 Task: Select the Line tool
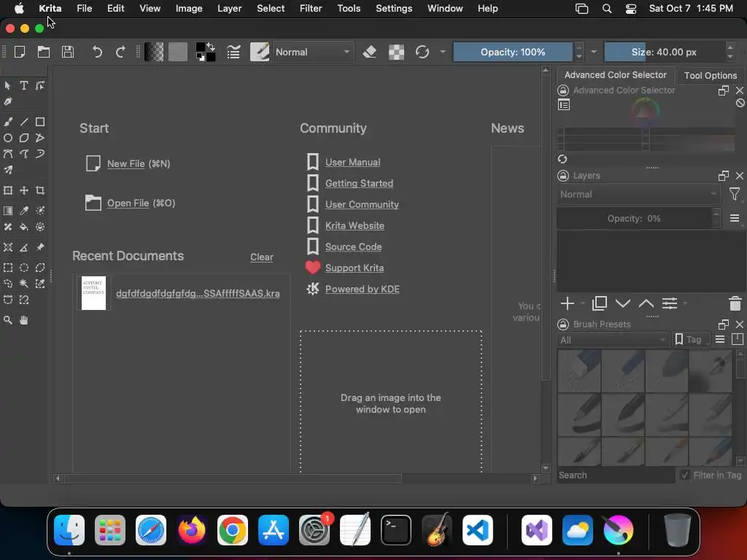pyautogui.click(x=24, y=122)
